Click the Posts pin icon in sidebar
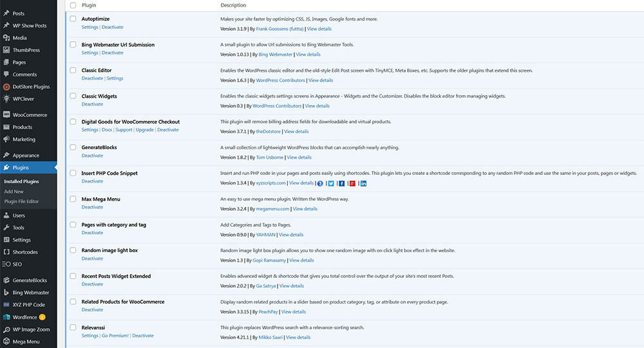The width and height of the screenshot is (644, 348). point(6,13)
